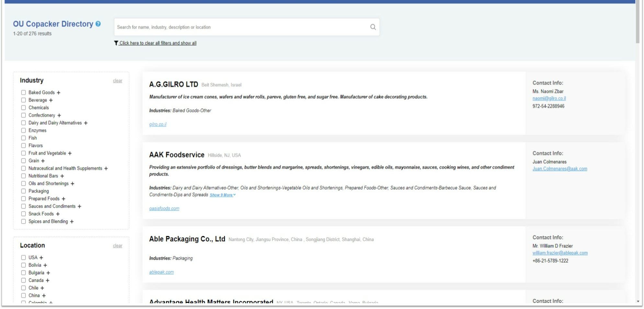Clear the Industry filter section

pos(118,81)
